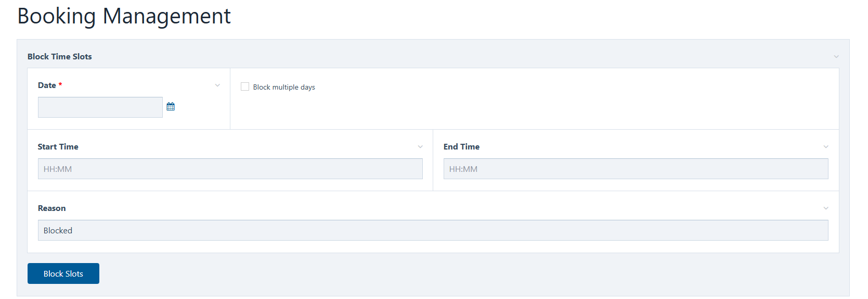Collapse the Start Time section chevron
Image resolution: width=868 pixels, height=299 pixels.
(420, 147)
